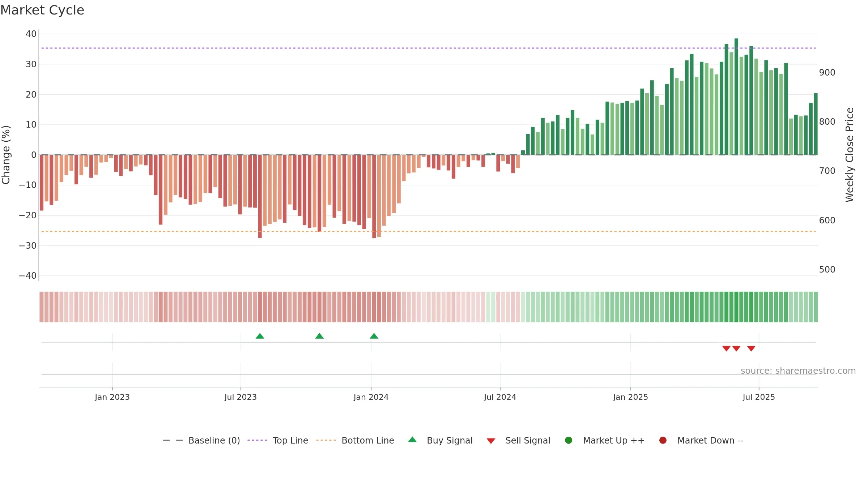Click the 40 percent tick label
This screenshot has height=488, width=868.
point(31,34)
